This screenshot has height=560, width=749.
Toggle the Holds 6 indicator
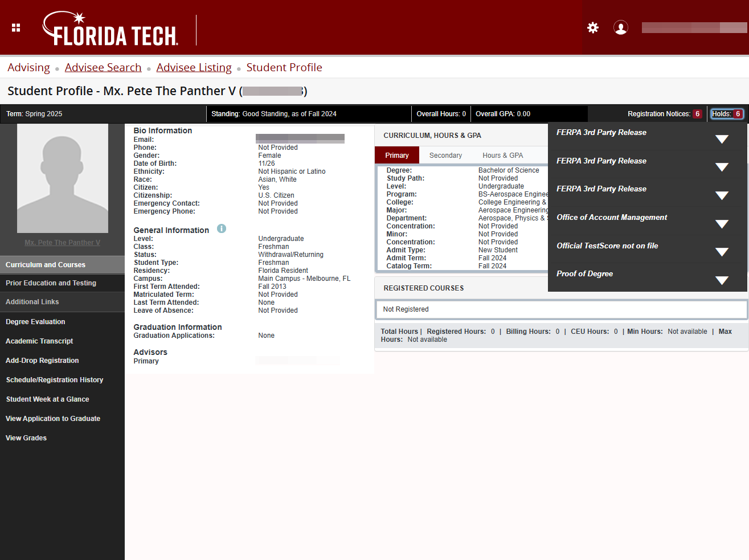pyautogui.click(x=727, y=114)
